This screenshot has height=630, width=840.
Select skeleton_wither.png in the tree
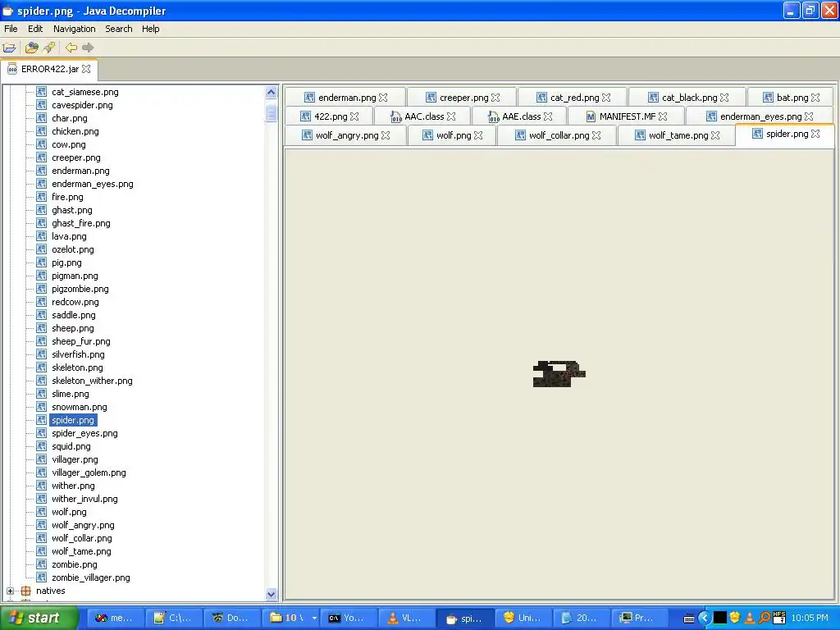click(x=92, y=381)
